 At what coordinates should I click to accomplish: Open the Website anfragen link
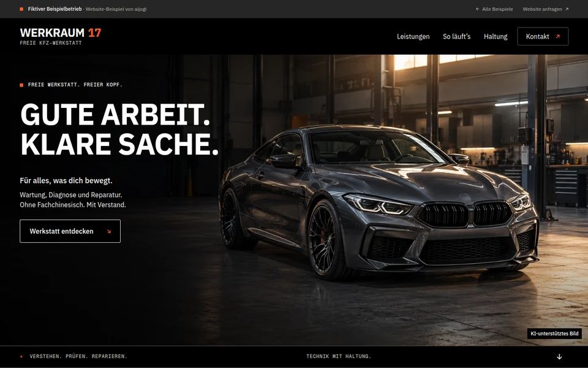pyautogui.click(x=546, y=9)
